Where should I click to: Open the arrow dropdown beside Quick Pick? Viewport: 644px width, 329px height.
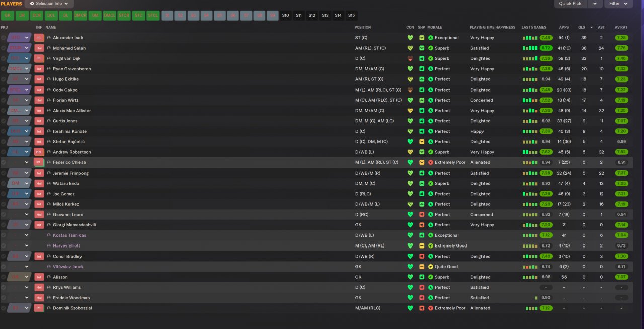[x=595, y=4]
